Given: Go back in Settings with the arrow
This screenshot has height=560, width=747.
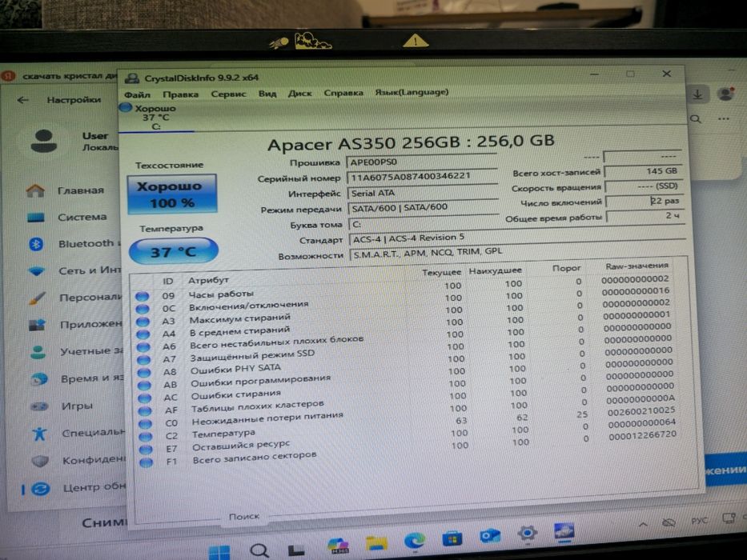Looking at the screenshot, I should pyautogui.click(x=23, y=100).
